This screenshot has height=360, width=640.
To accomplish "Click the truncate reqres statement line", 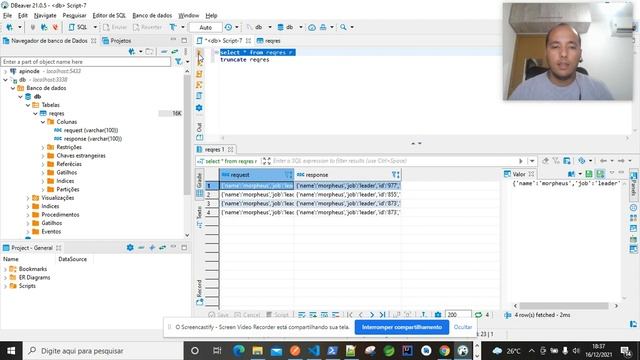I will [244, 60].
